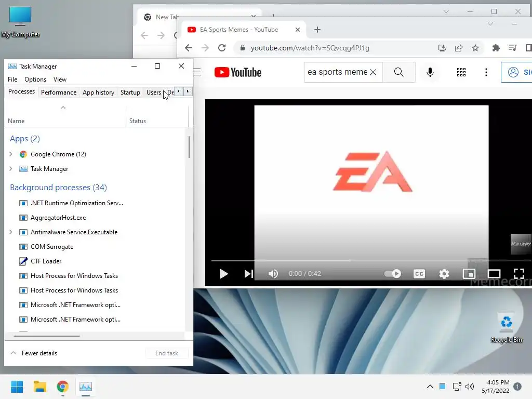Open a new tab in Chrome

tap(317, 30)
